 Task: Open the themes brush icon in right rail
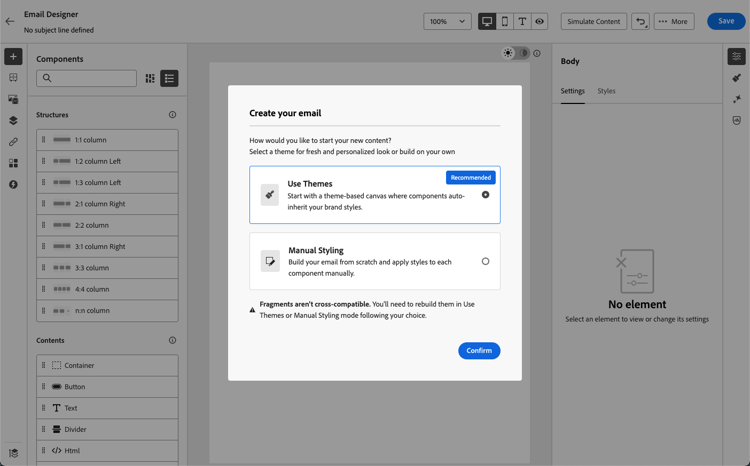click(x=737, y=78)
